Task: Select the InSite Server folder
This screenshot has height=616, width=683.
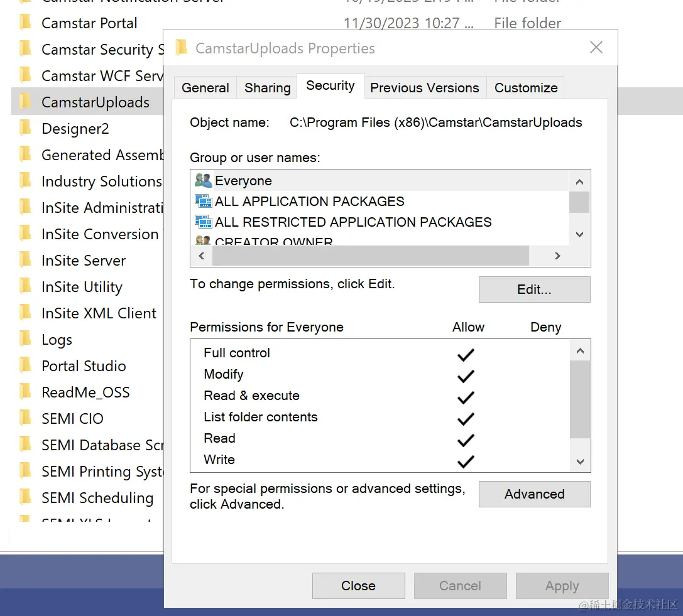Action: coord(84,261)
